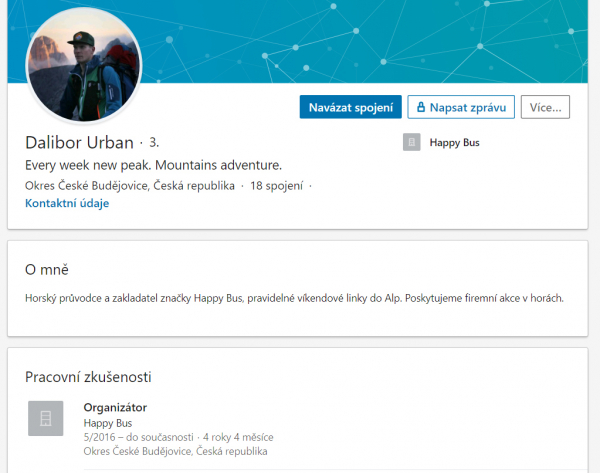
Task: Select the Pracovní zkušenosti heading
Action: (88, 377)
